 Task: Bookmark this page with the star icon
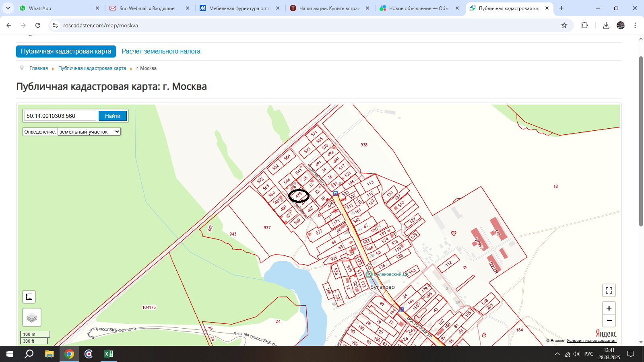coord(564,25)
